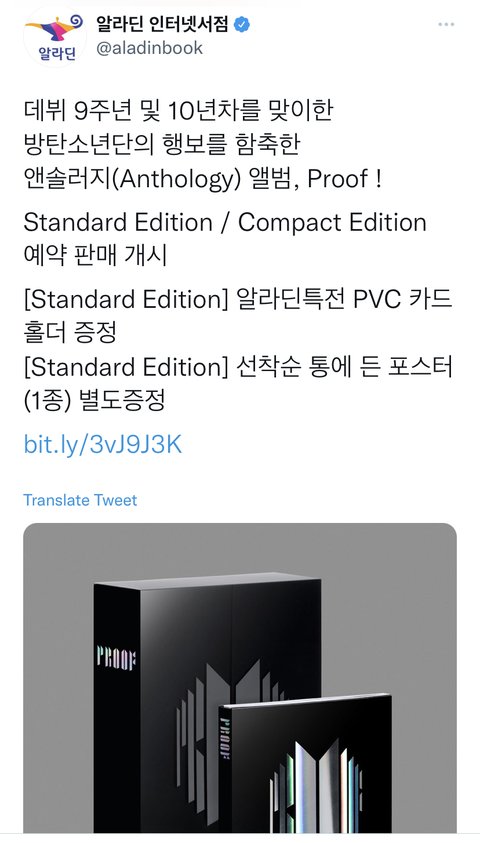Click Translate Tweet
This screenshot has width=480, height=843.
click(80, 500)
